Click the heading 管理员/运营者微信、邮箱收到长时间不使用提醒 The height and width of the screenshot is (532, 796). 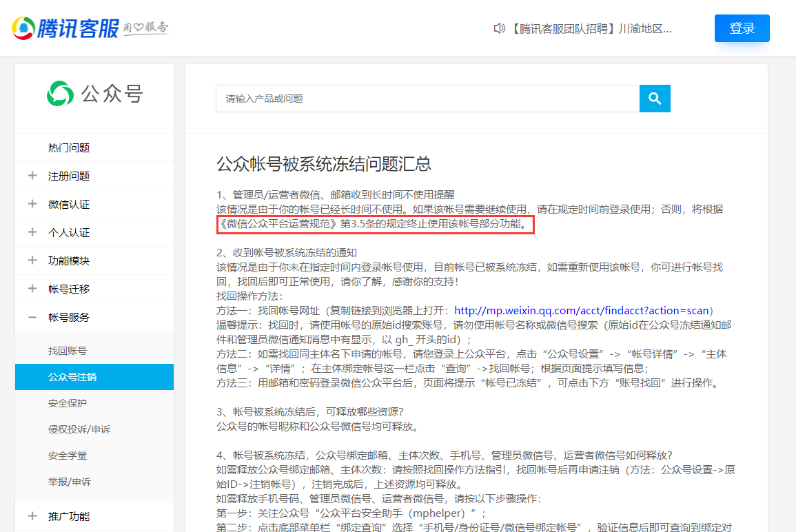point(344,194)
